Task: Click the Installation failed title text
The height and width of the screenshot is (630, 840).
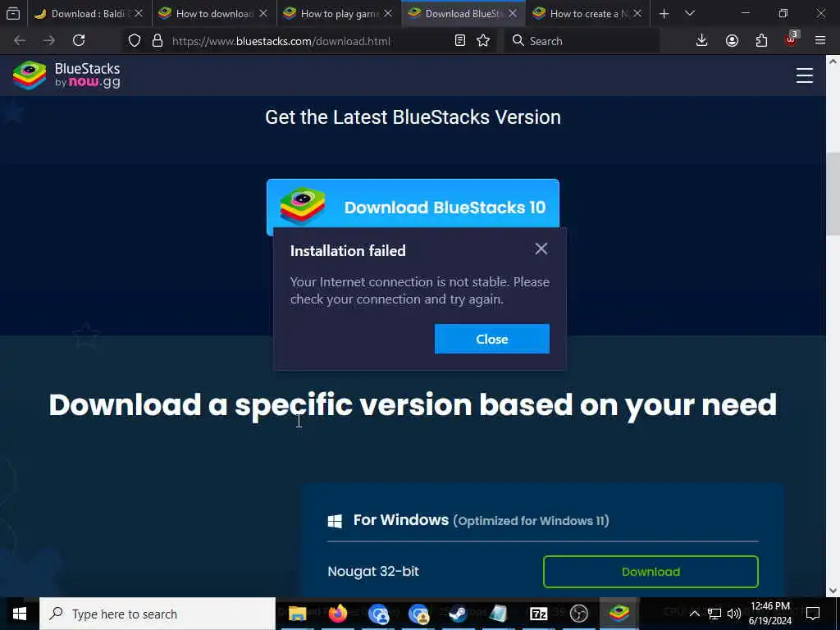Action: pyautogui.click(x=348, y=251)
